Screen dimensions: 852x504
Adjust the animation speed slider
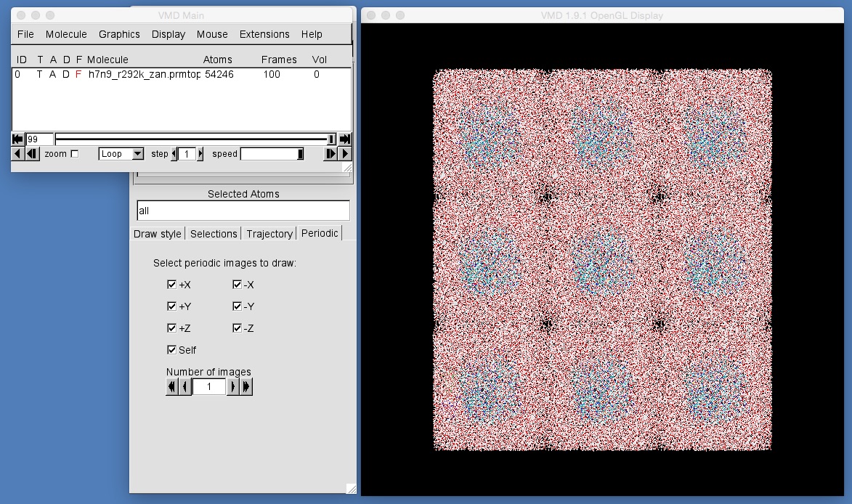(x=272, y=154)
